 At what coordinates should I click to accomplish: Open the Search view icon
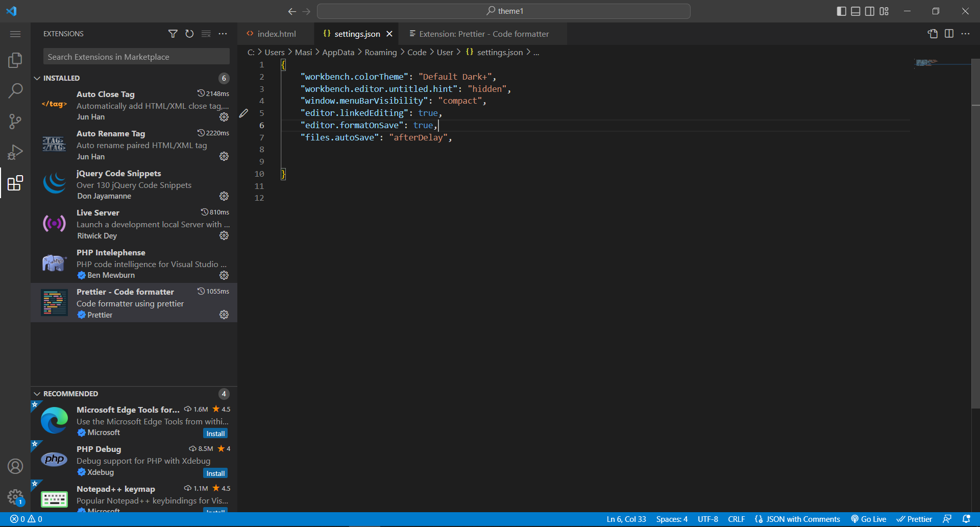point(15,91)
